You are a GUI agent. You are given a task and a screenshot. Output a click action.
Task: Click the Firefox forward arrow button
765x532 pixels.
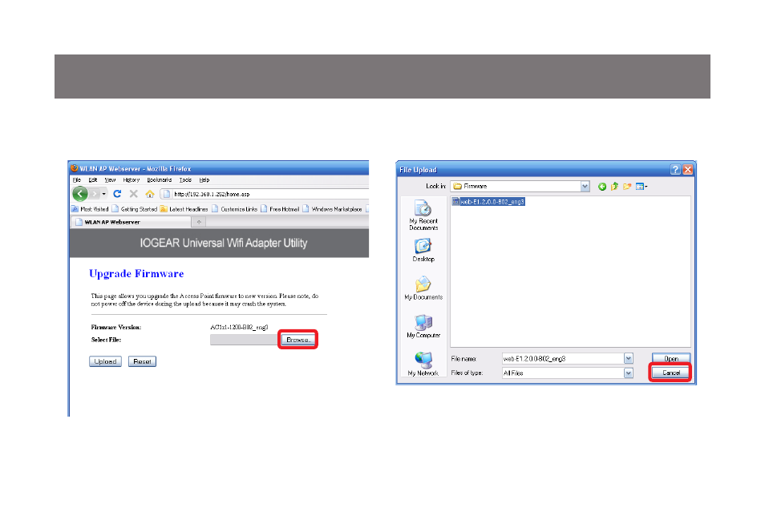point(95,194)
